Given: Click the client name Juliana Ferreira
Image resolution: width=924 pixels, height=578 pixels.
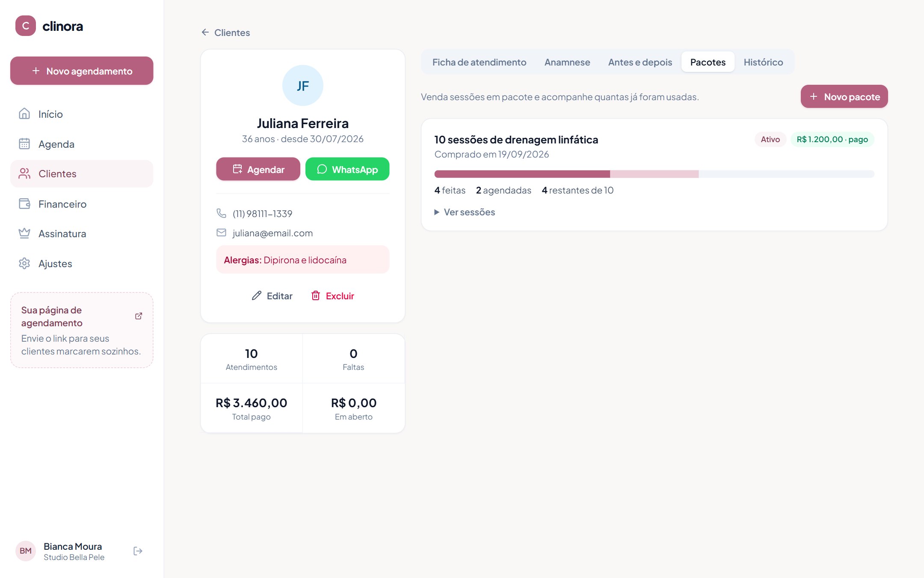Looking at the screenshot, I should coord(303,123).
